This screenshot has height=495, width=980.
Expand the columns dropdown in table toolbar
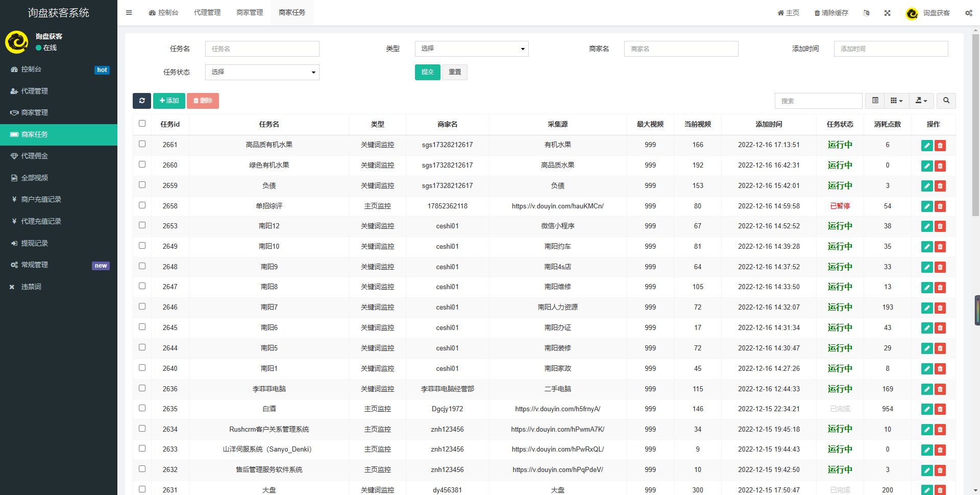pos(896,101)
